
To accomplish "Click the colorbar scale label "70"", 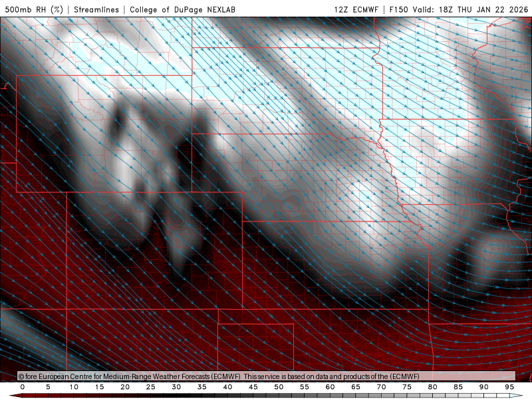I will click(381, 387).
